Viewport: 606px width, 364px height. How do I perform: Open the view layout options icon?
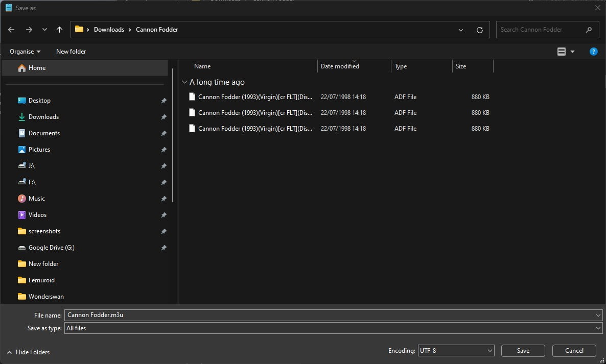coord(562,52)
